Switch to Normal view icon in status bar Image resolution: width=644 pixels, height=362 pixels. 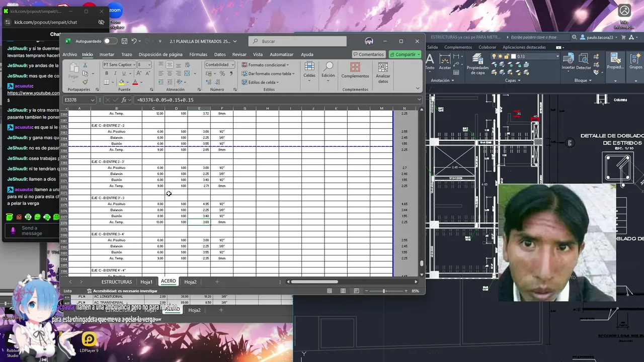coord(330,291)
